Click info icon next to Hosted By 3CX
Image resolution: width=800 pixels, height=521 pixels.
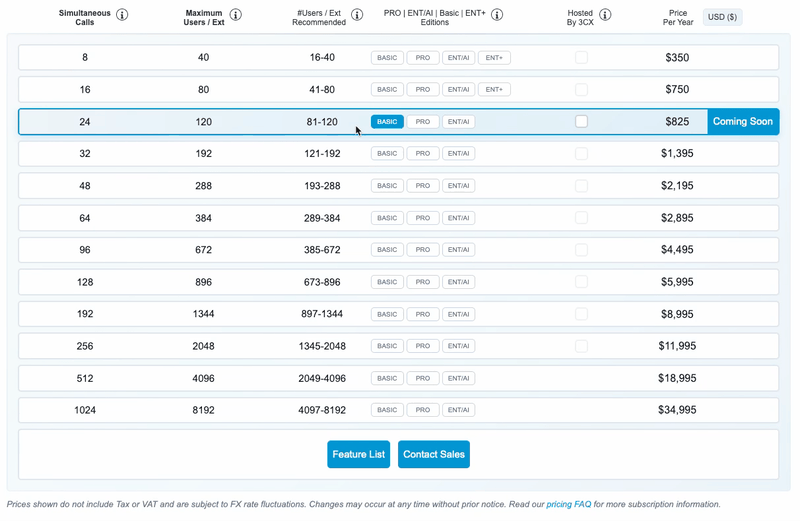(x=605, y=15)
